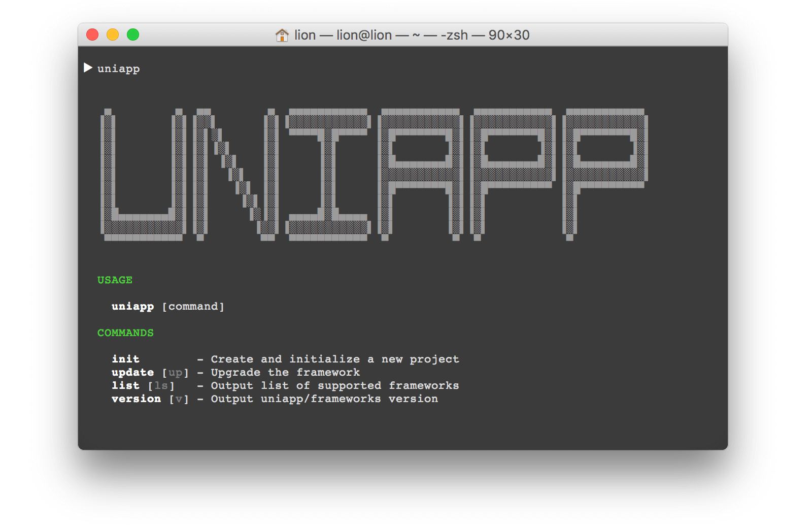Click the bold 'update' command name
Viewport: 812px width, 528px height.
point(132,373)
